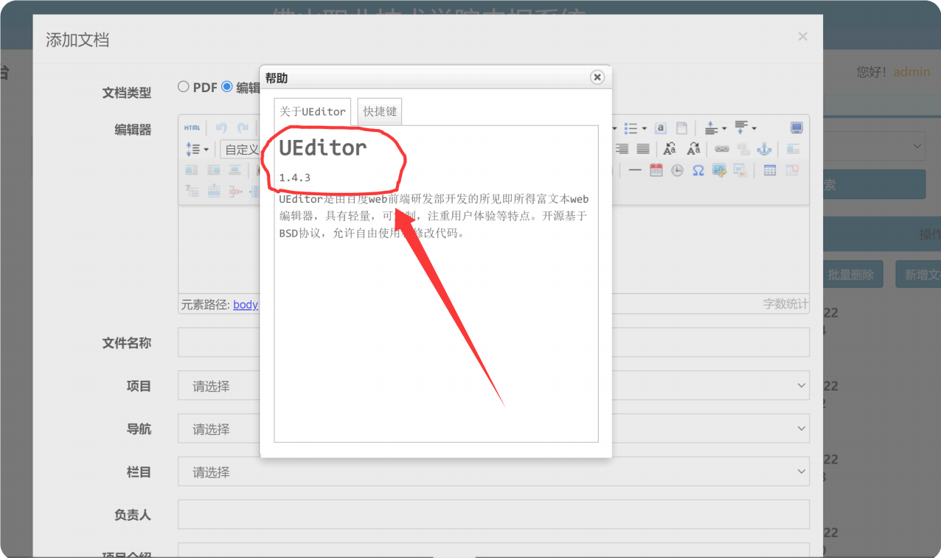
Task: Click the 帮助 dialog title
Action: 277,78
